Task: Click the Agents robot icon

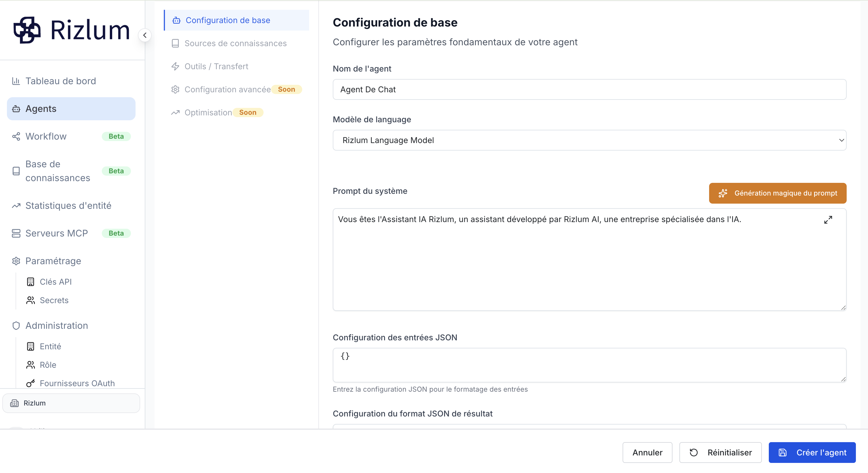Action: click(x=16, y=109)
